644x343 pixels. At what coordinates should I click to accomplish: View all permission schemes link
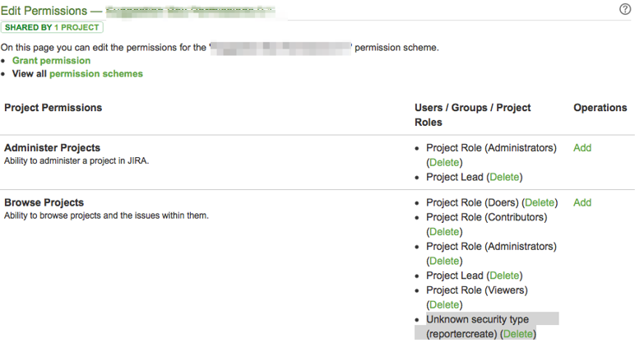pos(95,74)
